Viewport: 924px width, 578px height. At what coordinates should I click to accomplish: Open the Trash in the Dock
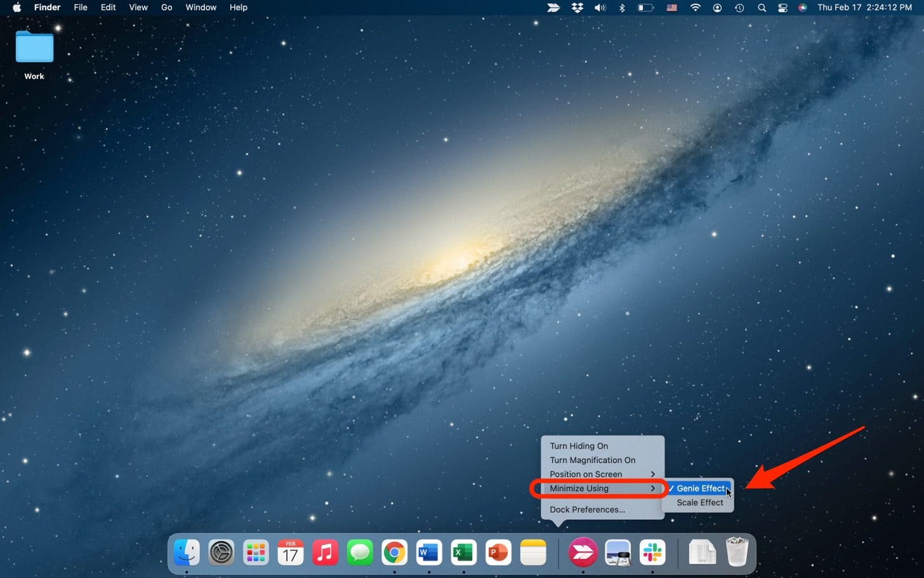click(x=737, y=552)
